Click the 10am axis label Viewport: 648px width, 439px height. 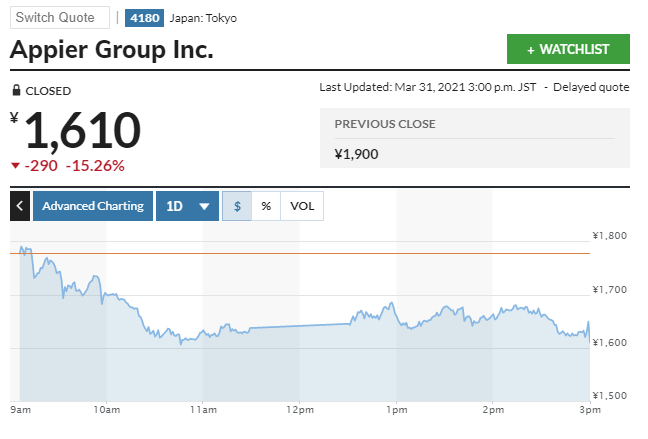click(x=107, y=410)
